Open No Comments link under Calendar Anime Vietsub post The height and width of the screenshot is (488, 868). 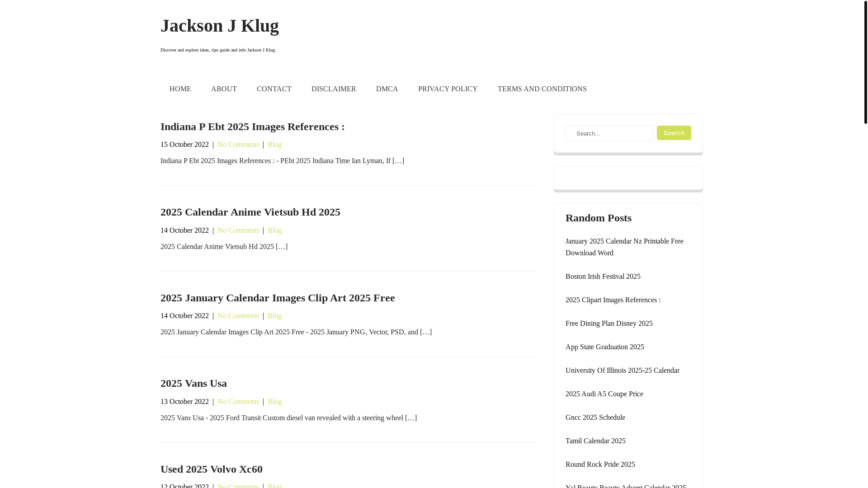tap(238, 230)
